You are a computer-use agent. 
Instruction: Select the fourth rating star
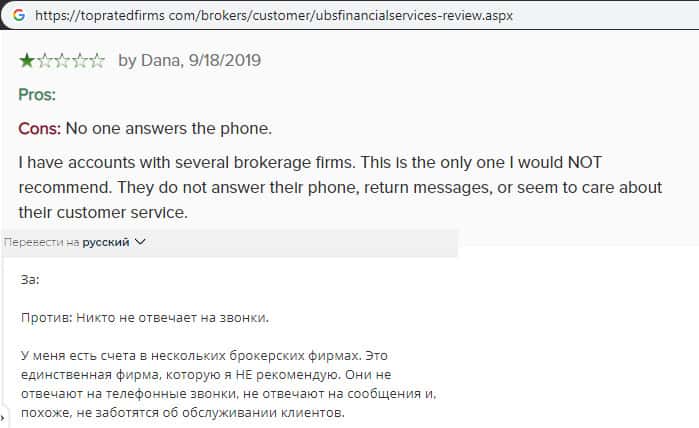click(80, 61)
